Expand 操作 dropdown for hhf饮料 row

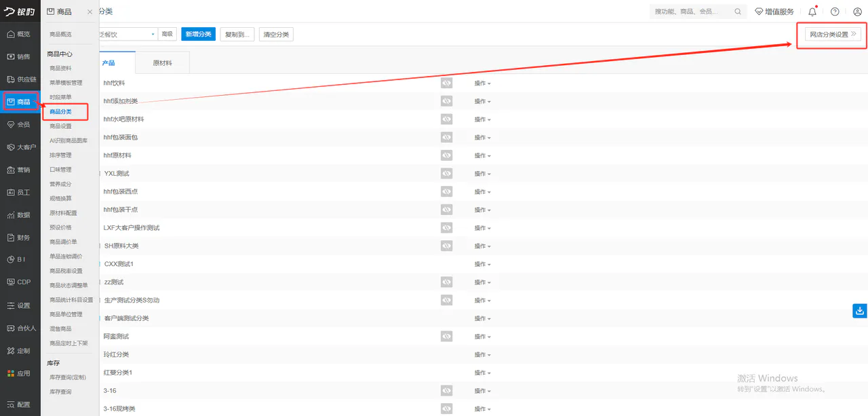tap(482, 83)
